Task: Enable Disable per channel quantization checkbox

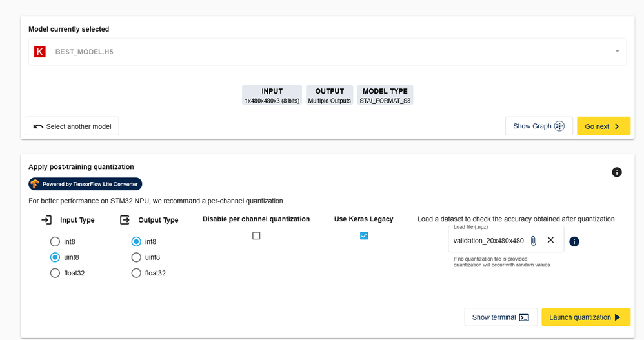Action: pos(256,236)
